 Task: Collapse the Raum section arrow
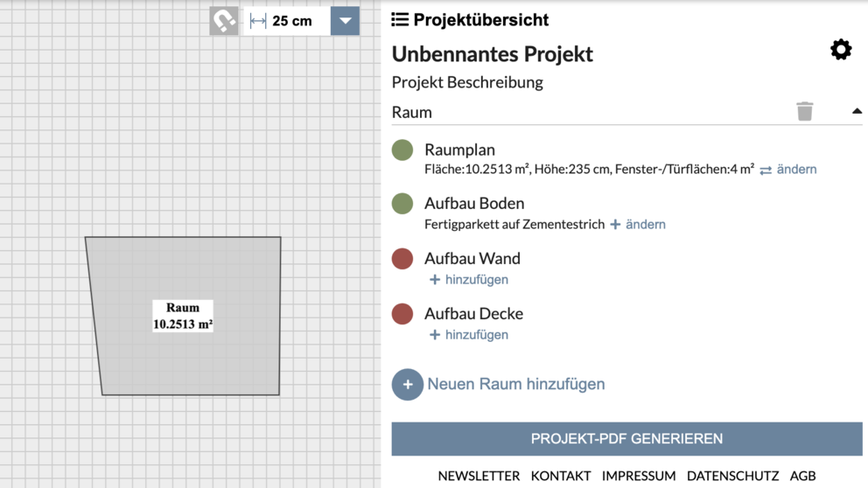click(857, 111)
